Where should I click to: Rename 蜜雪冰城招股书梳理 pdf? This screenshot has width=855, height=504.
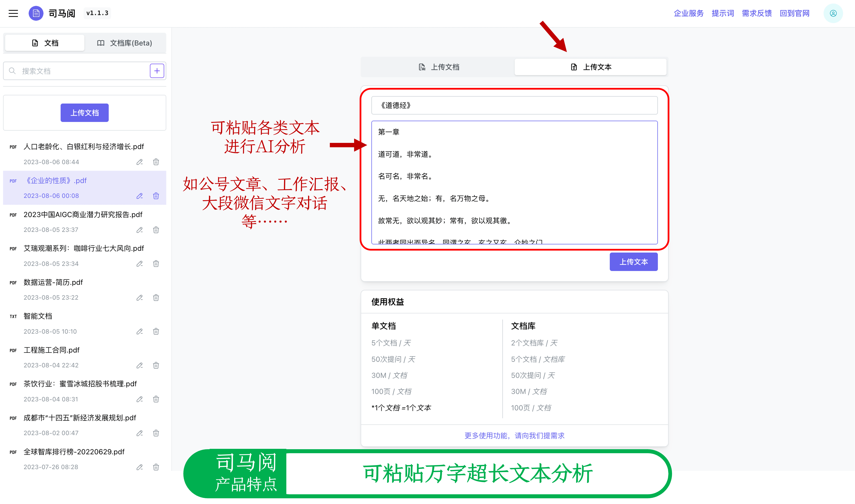[140, 399]
